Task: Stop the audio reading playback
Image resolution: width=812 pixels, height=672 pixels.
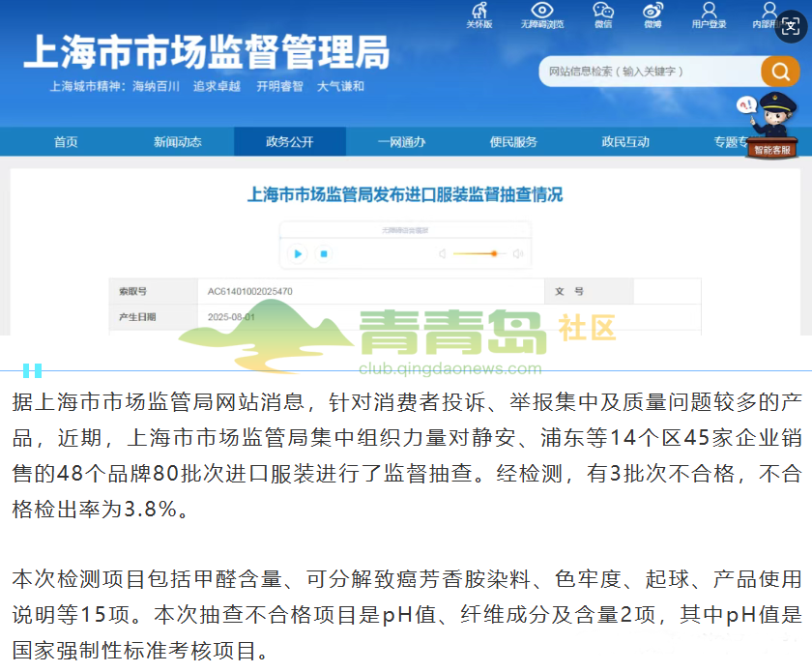Action: [x=325, y=254]
